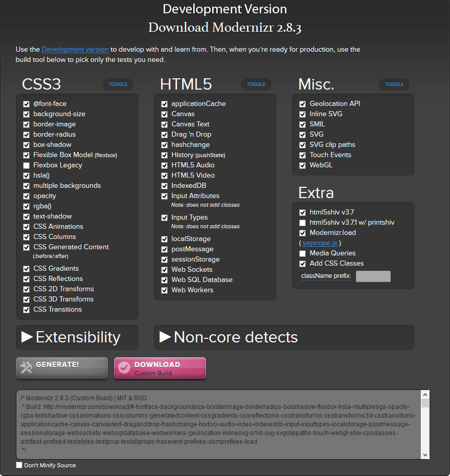The image size is (450, 476).
Task: Uncheck the Modernizr.load checkbox
Action: click(x=302, y=233)
